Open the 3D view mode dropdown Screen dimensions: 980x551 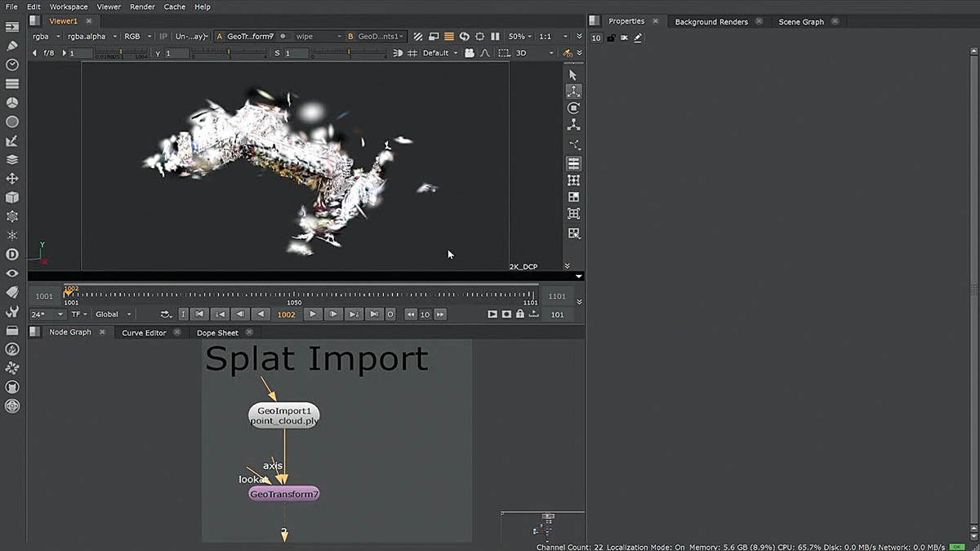point(535,53)
